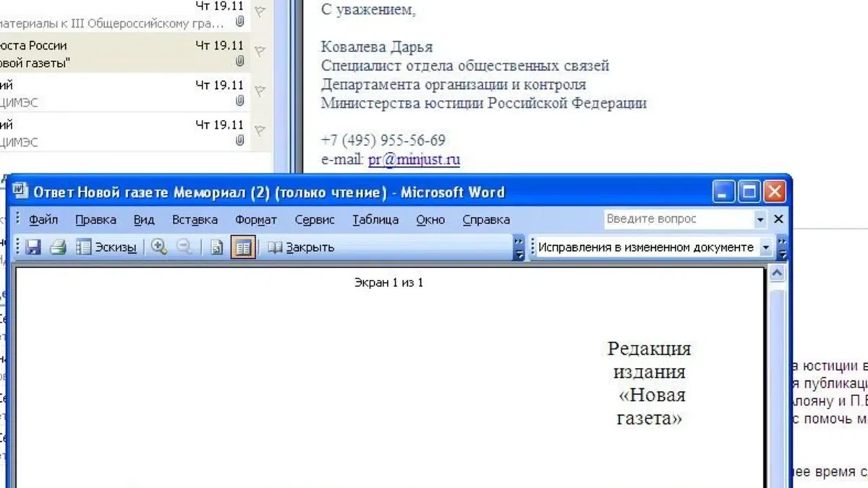Screen dimensions: 868x488
Task: Open the pr@minjust.ru email link
Action: (x=414, y=160)
